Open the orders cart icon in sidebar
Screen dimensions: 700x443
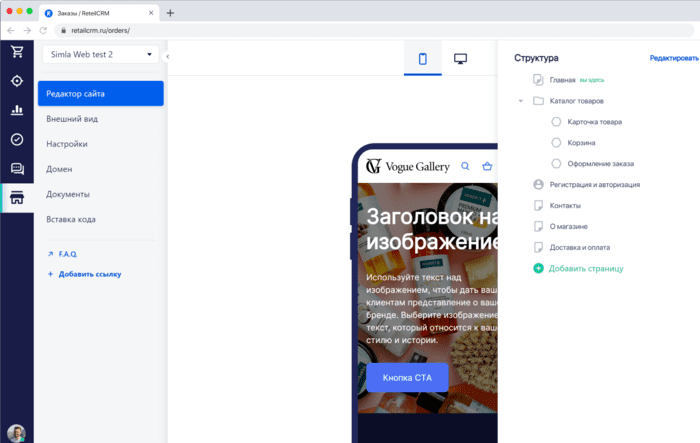pos(17,52)
